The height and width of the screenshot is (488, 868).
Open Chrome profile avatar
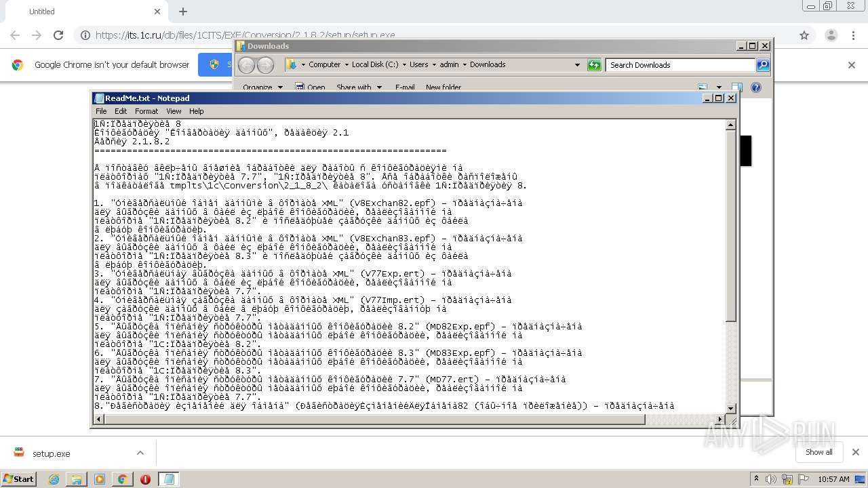[x=831, y=35]
